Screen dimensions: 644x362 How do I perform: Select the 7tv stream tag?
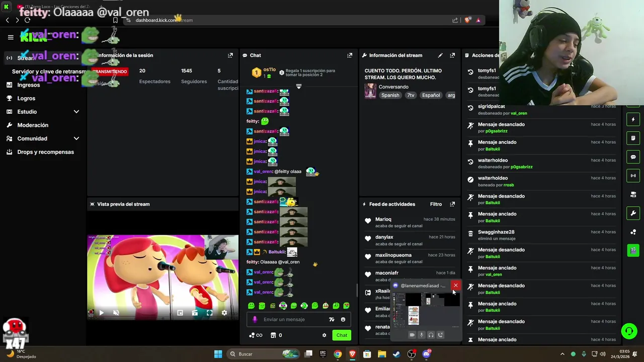coord(411,95)
